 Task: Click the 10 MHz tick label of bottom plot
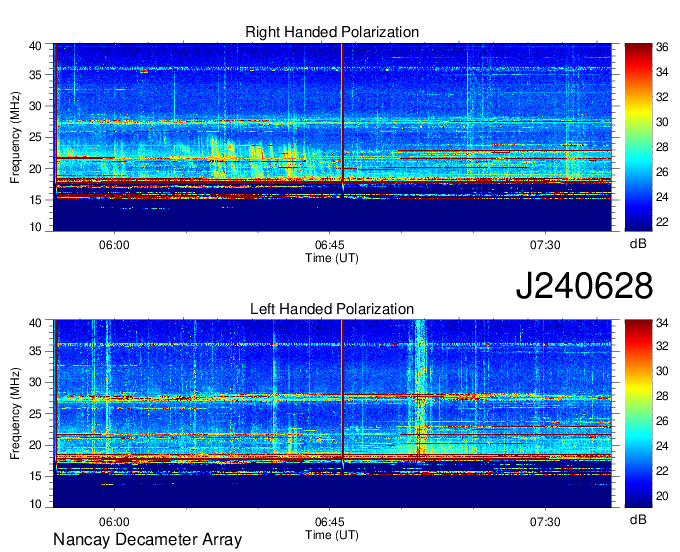click(35, 504)
